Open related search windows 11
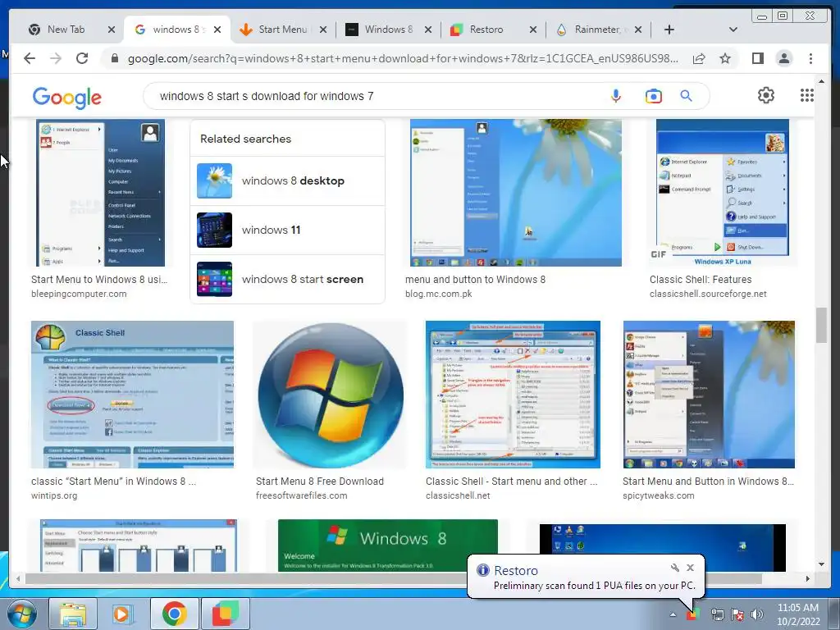The height and width of the screenshot is (630, 840). (x=288, y=231)
